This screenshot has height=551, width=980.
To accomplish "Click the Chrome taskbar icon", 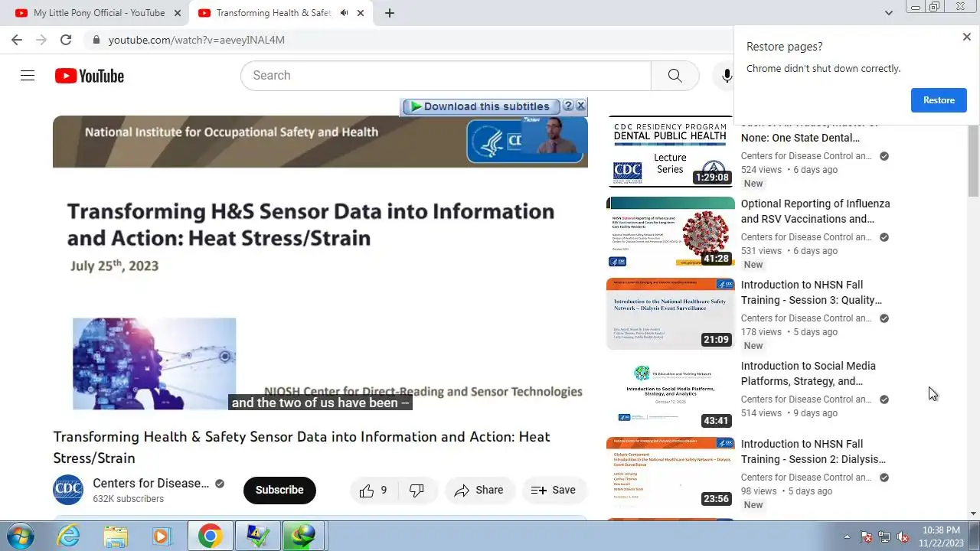I will [x=210, y=536].
